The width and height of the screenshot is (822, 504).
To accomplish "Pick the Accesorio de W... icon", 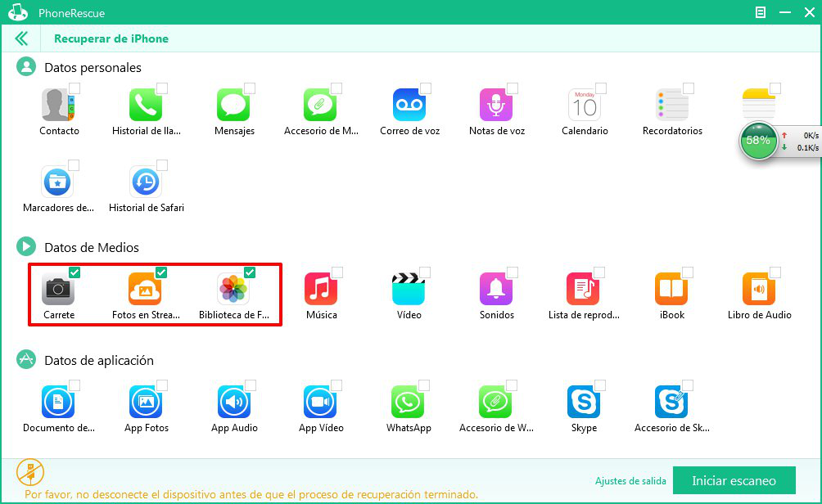I will [495, 402].
